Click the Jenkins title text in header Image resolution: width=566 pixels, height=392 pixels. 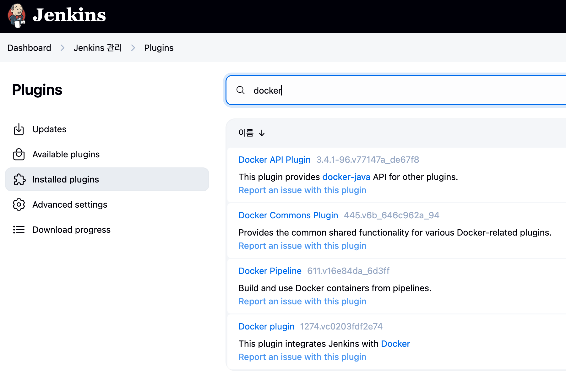click(x=69, y=15)
